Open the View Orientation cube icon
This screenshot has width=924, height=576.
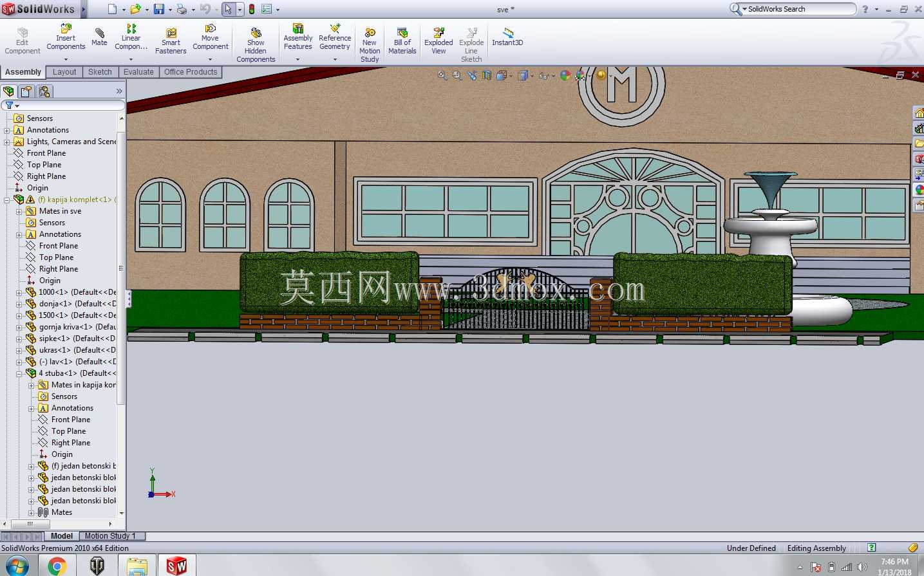(502, 75)
